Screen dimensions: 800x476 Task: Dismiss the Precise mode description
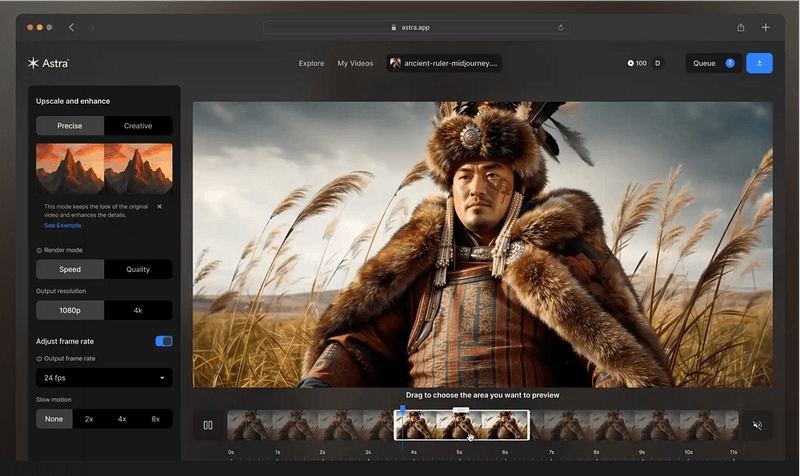[x=160, y=207]
